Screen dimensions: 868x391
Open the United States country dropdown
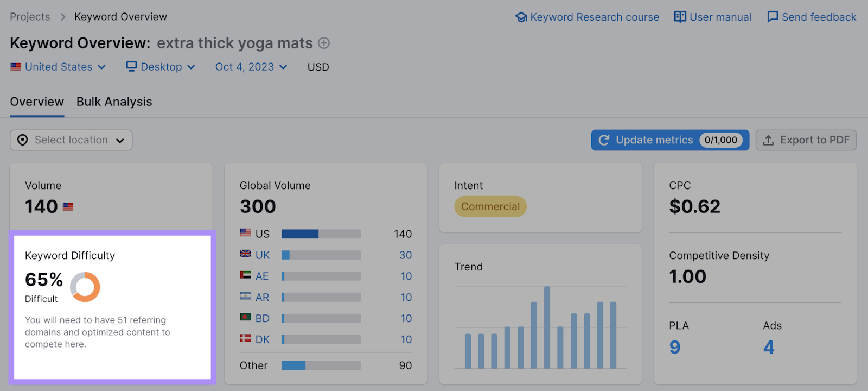pos(58,67)
